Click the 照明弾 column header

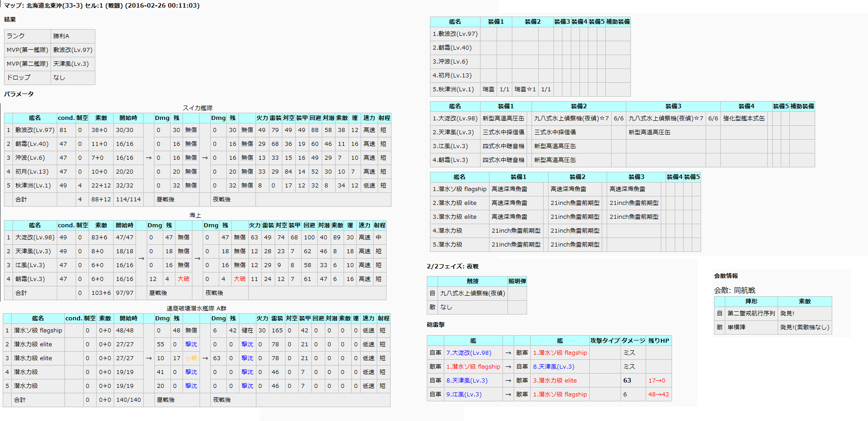point(517,281)
